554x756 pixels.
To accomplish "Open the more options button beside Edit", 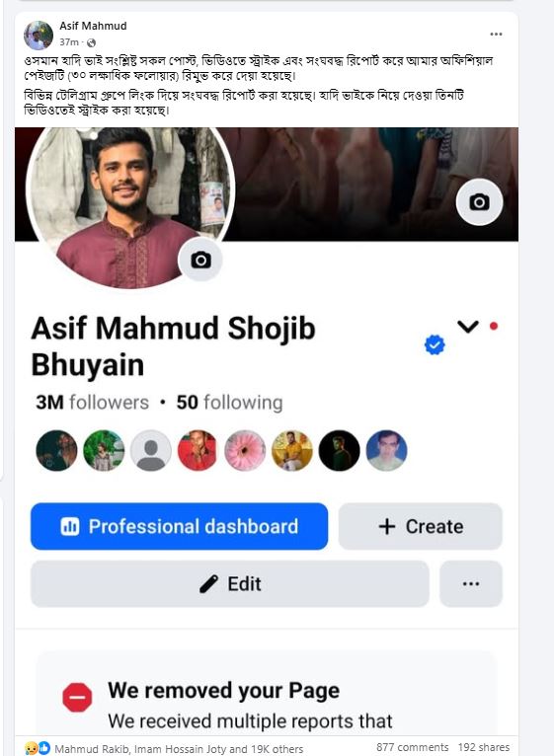I will pyautogui.click(x=471, y=584).
